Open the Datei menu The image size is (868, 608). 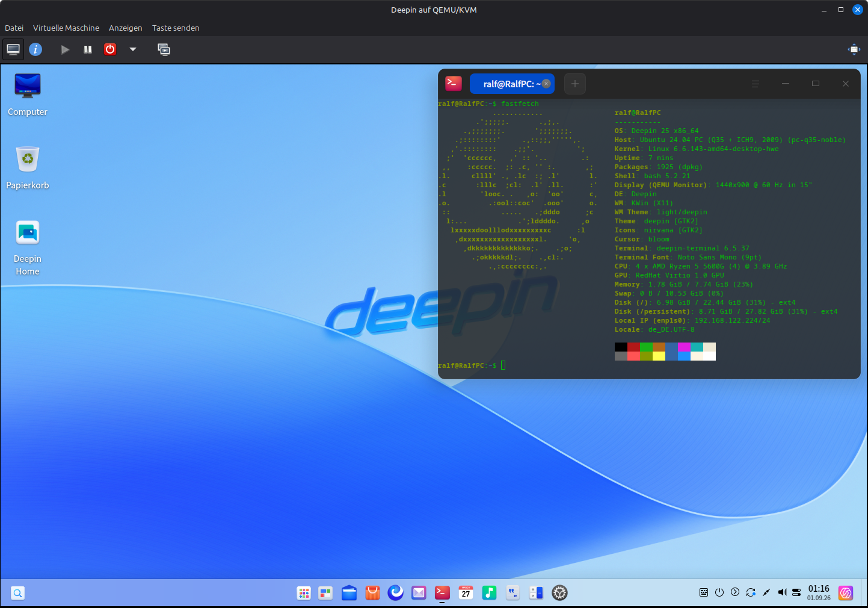pos(14,28)
